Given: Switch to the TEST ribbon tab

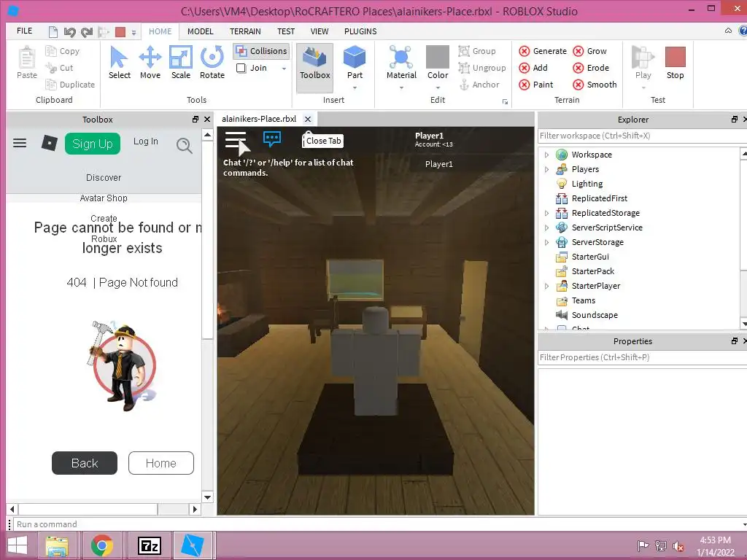Looking at the screenshot, I should pos(286,31).
